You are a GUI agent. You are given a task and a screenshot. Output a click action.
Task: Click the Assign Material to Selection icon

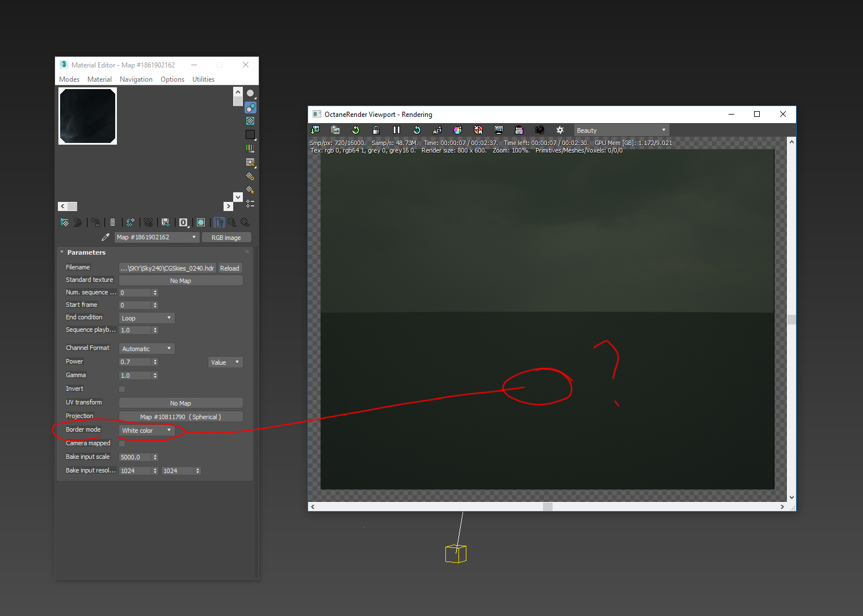(x=96, y=222)
